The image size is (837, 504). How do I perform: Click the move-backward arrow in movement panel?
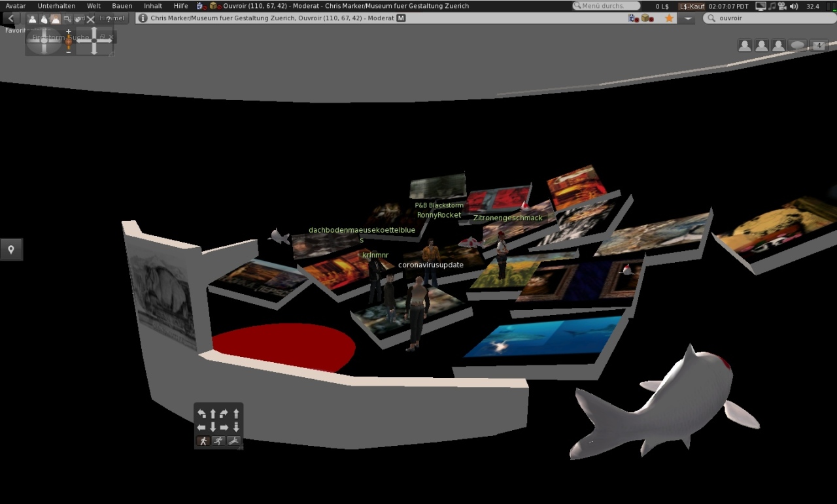point(213,428)
